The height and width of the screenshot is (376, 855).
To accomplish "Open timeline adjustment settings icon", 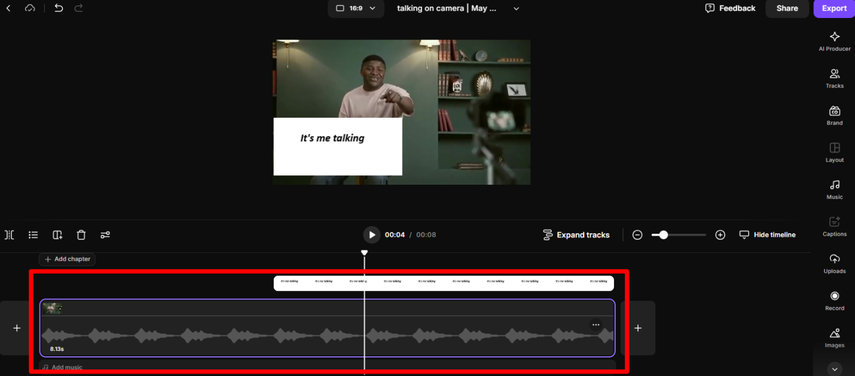I will click(x=105, y=235).
